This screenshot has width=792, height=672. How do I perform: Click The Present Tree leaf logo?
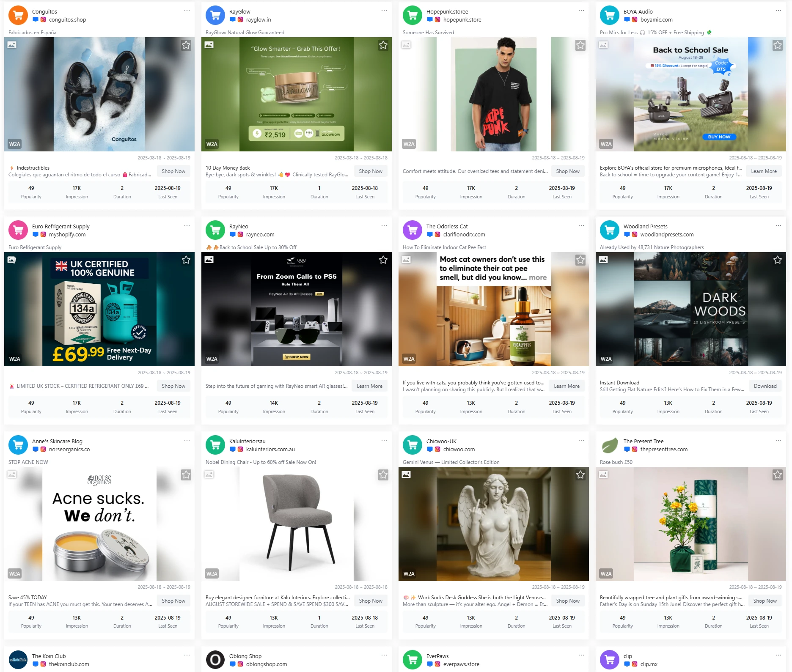(x=610, y=445)
